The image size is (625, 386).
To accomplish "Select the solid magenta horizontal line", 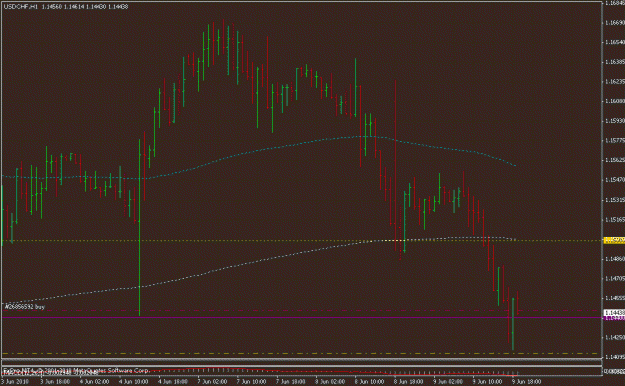I will [x=302, y=318].
